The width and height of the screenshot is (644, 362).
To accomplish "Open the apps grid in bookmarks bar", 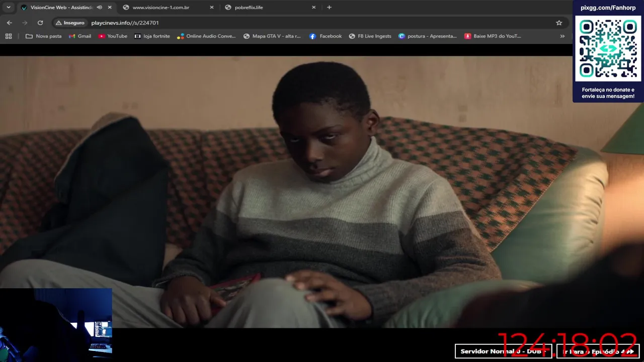I will pos(9,36).
